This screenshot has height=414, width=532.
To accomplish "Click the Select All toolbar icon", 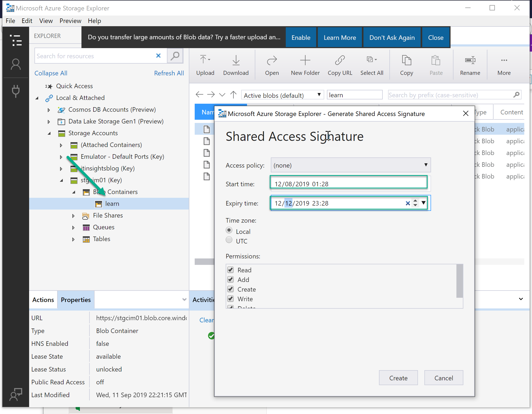I will click(x=371, y=60).
